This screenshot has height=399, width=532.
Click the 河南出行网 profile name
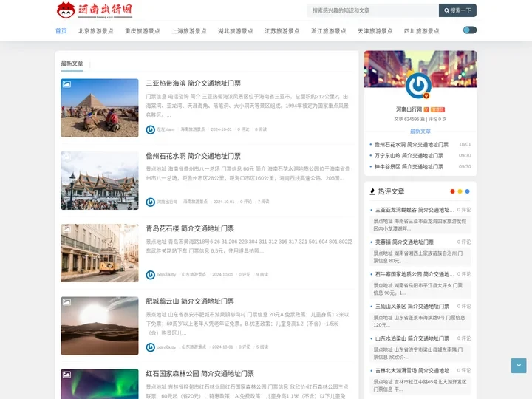tap(409, 109)
